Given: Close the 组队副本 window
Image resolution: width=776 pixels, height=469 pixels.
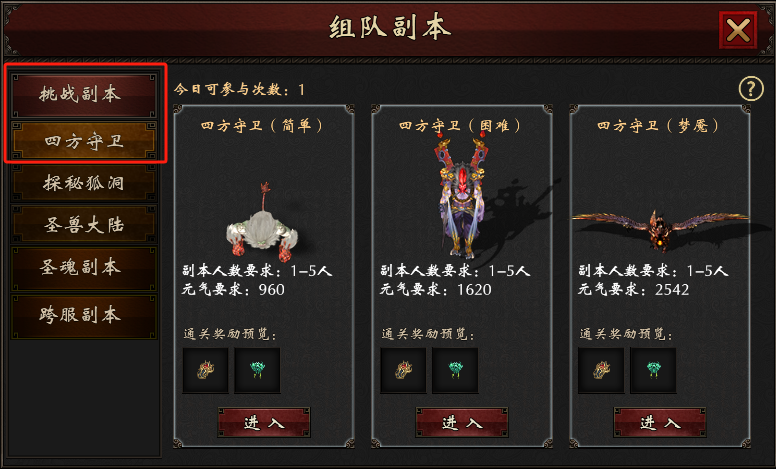Looking at the screenshot, I should click(x=738, y=30).
